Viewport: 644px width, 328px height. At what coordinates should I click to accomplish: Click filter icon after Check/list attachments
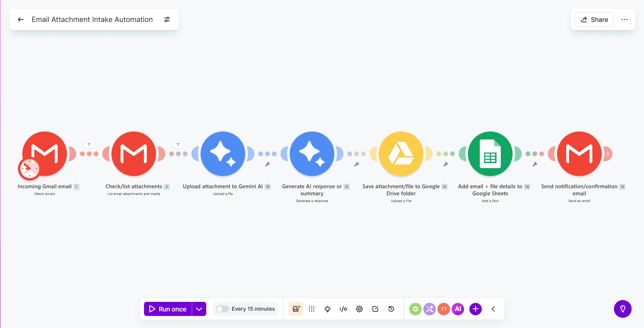pyautogui.click(x=178, y=145)
